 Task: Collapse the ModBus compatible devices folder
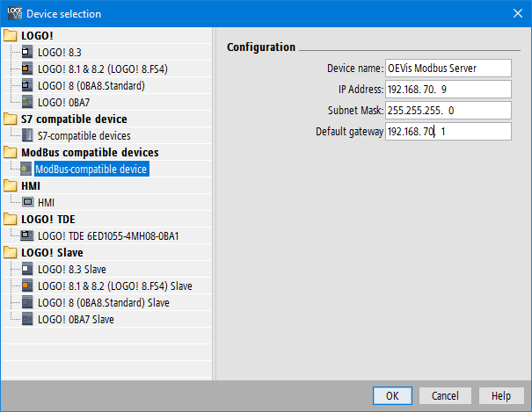(x=11, y=153)
